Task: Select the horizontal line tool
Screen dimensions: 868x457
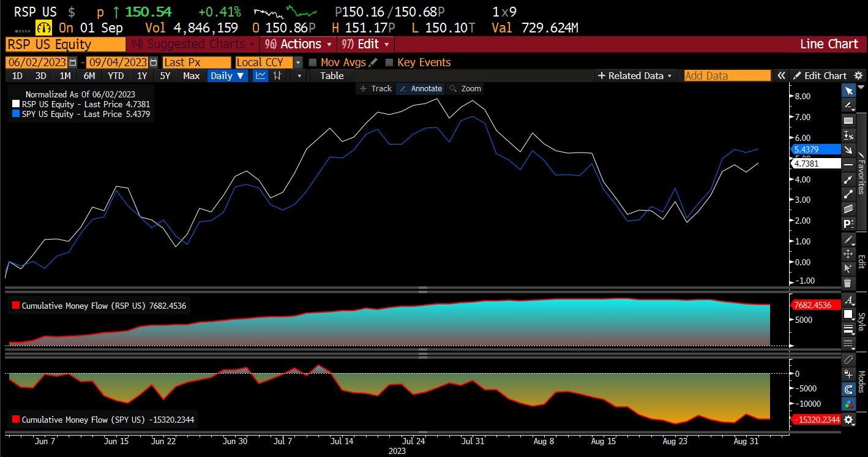Action: click(x=848, y=164)
